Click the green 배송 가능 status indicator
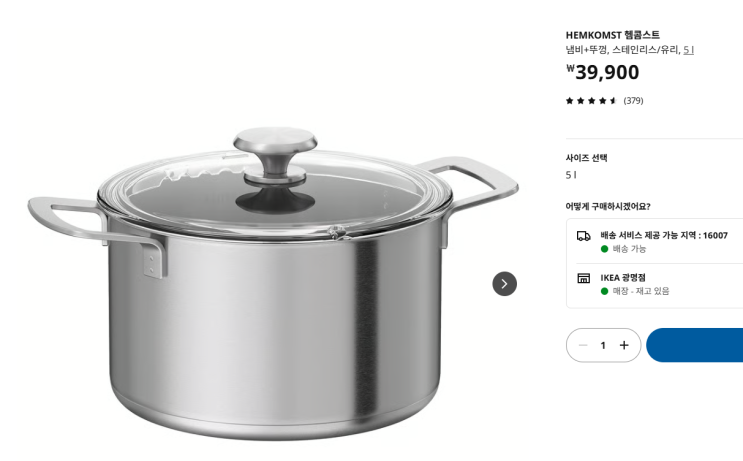 (604, 249)
